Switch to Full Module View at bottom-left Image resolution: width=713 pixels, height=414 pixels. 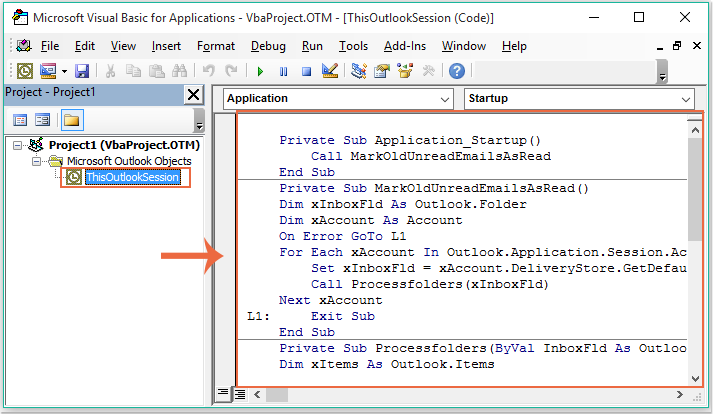pos(240,394)
